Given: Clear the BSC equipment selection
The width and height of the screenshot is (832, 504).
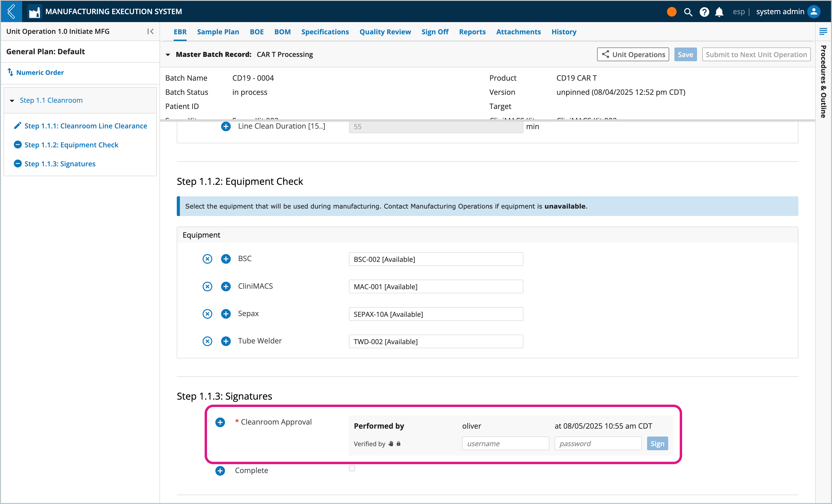Looking at the screenshot, I should [207, 259].
